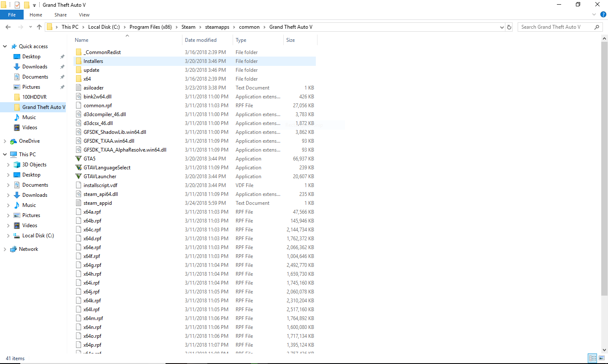Click common in the address breadcrumb
This screenshot has width=608, height=364.
tap(249, 27)
